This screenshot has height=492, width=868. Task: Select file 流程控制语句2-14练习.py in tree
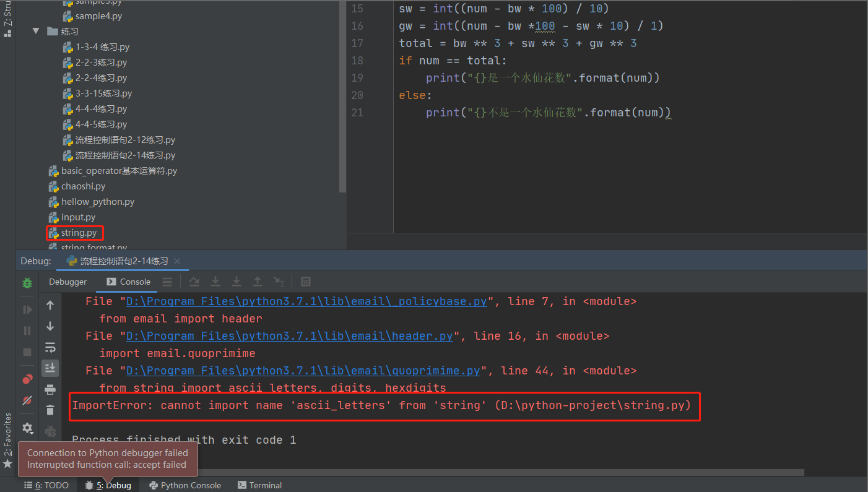point(125,155)
